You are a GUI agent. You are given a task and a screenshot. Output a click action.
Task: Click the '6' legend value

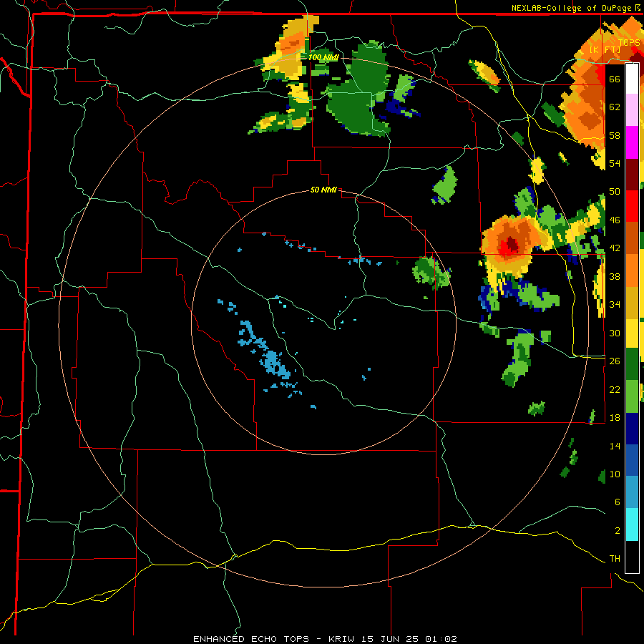coord(618,502)
